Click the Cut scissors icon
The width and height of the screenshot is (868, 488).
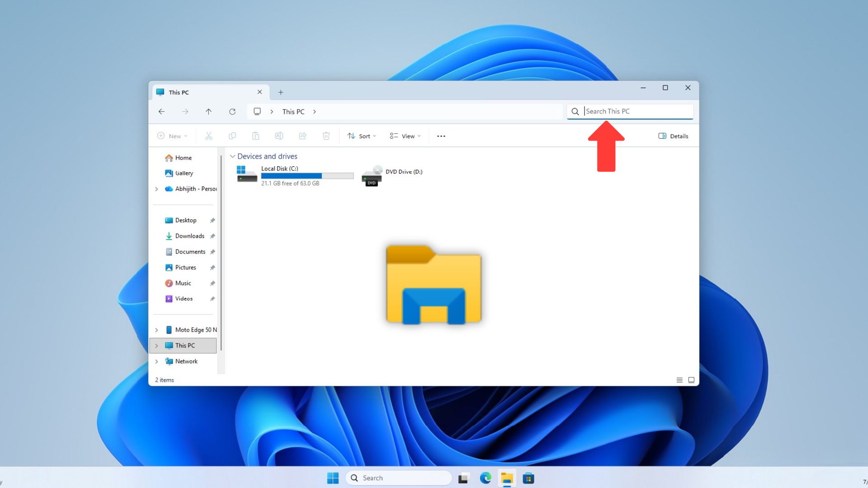pyautogui.click(x=208, y=136)
